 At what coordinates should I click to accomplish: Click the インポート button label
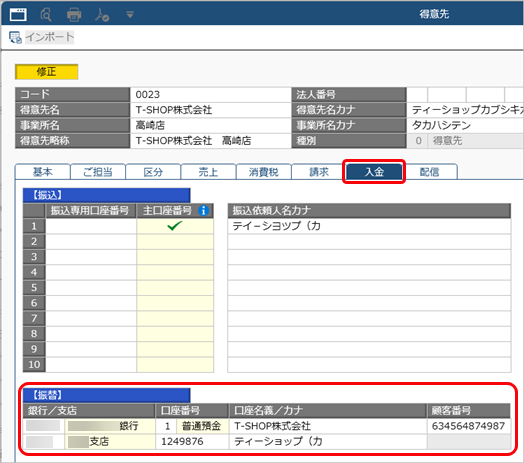click(50, 37)
